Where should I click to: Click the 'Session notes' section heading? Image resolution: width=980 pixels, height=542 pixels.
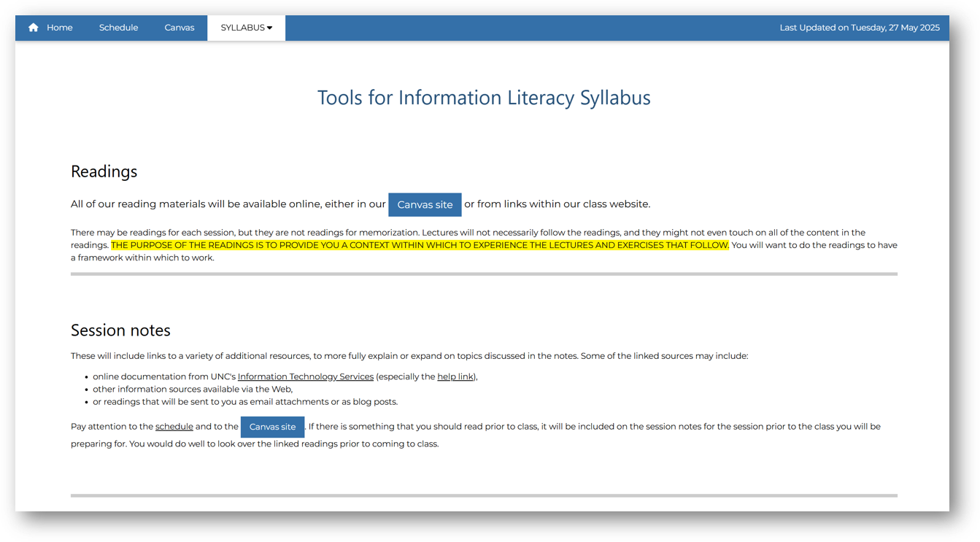(120, 330)
